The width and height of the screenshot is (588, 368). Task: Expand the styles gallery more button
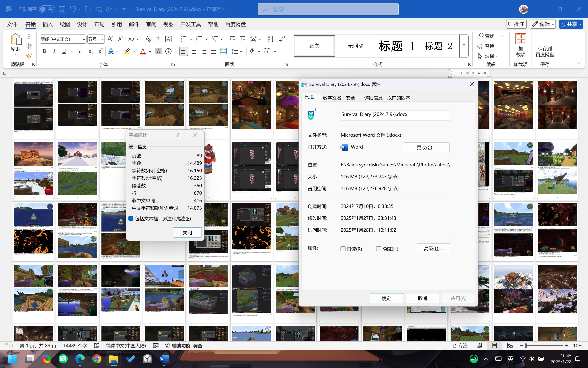[x=464, y=46]
